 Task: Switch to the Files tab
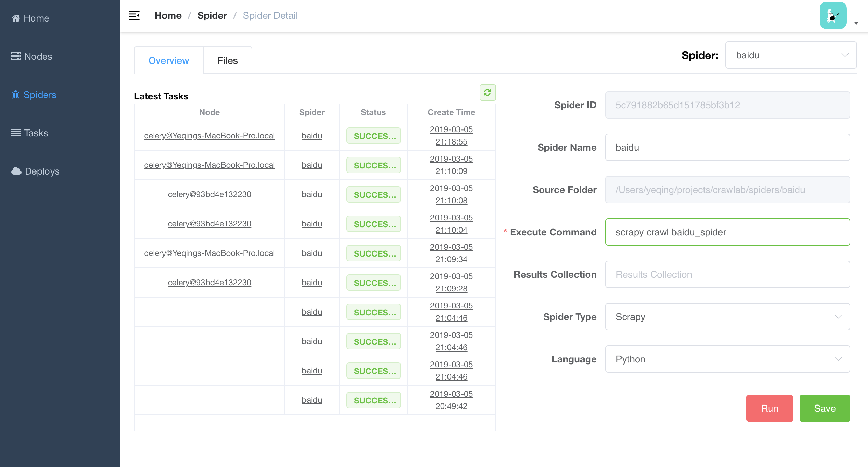point(227,60)
